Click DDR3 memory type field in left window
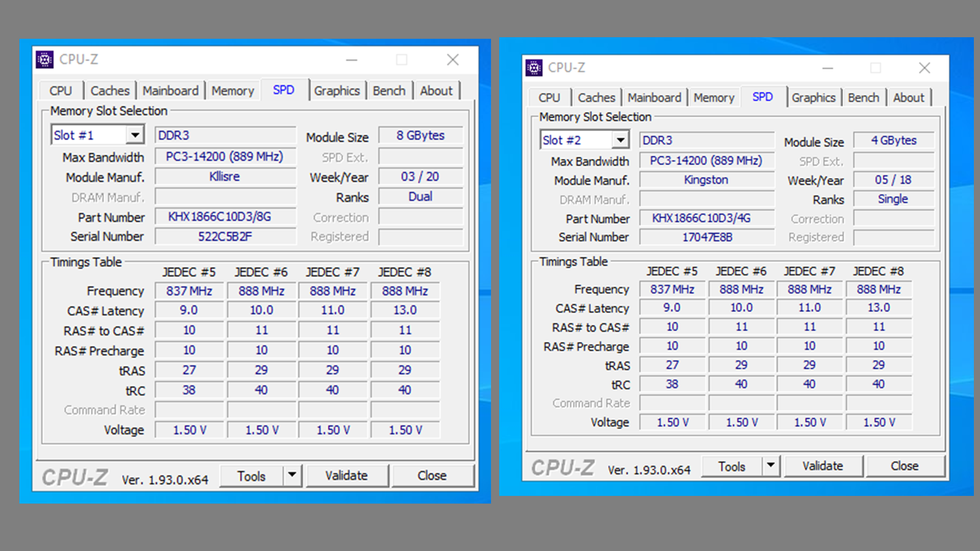Image resolution: width=980 pixels, height=551 pixels. pos(225,135)
